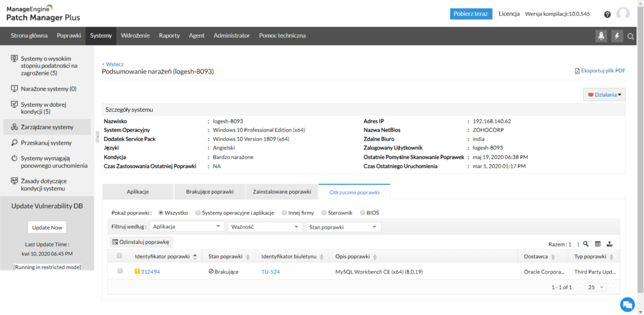Click the user profile avatar
The width and height of the screenshot is (644, 315).
pyautogui.click(x=623, y=14)
